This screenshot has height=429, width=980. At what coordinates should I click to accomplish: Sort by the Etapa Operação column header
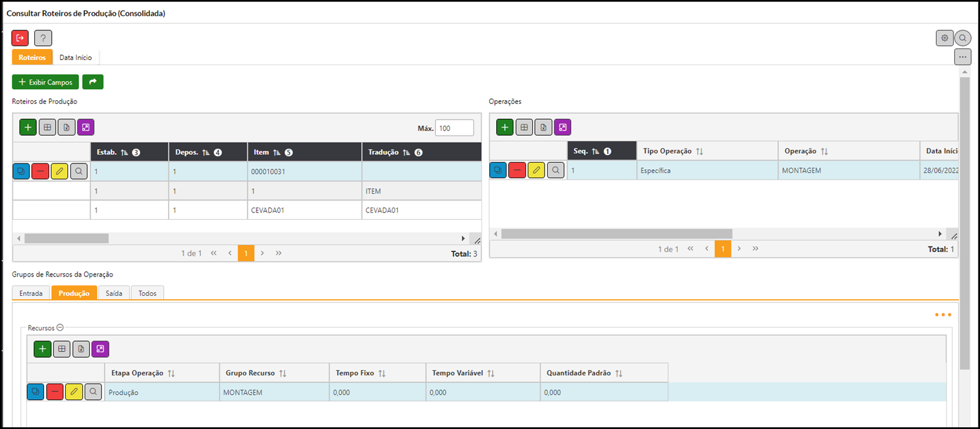pyautogui.click(x=162, y=373)
